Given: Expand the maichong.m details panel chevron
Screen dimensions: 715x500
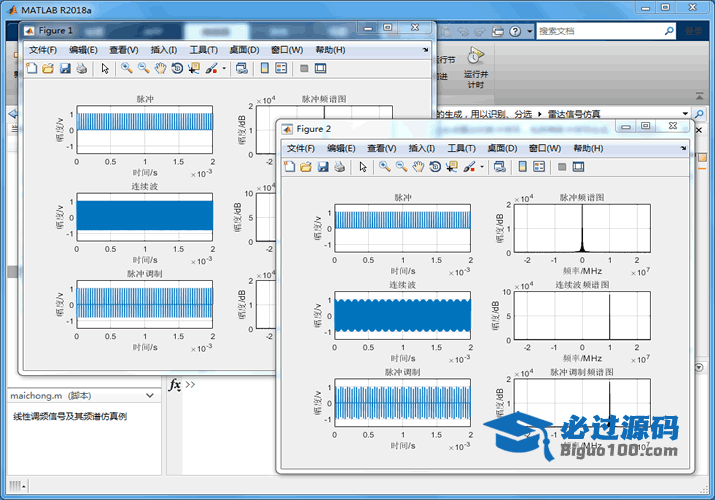Looking at the screenshot, I should [150, 396].
